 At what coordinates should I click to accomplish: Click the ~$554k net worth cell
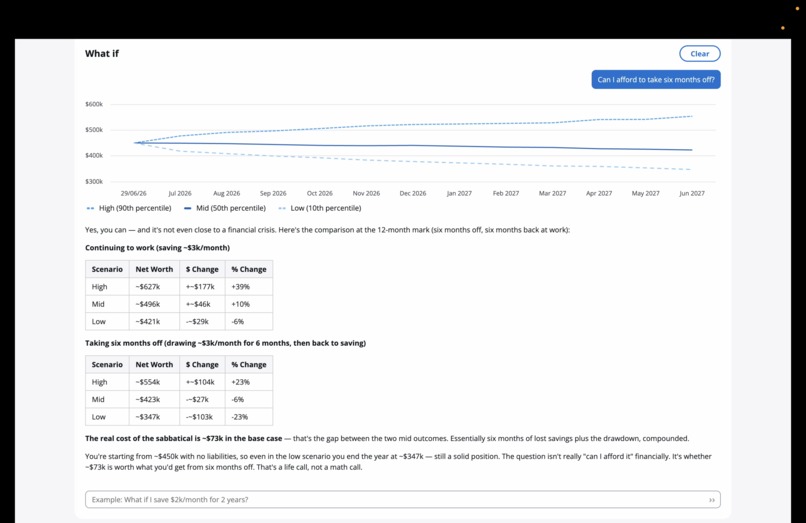click(x=154, y=382)
